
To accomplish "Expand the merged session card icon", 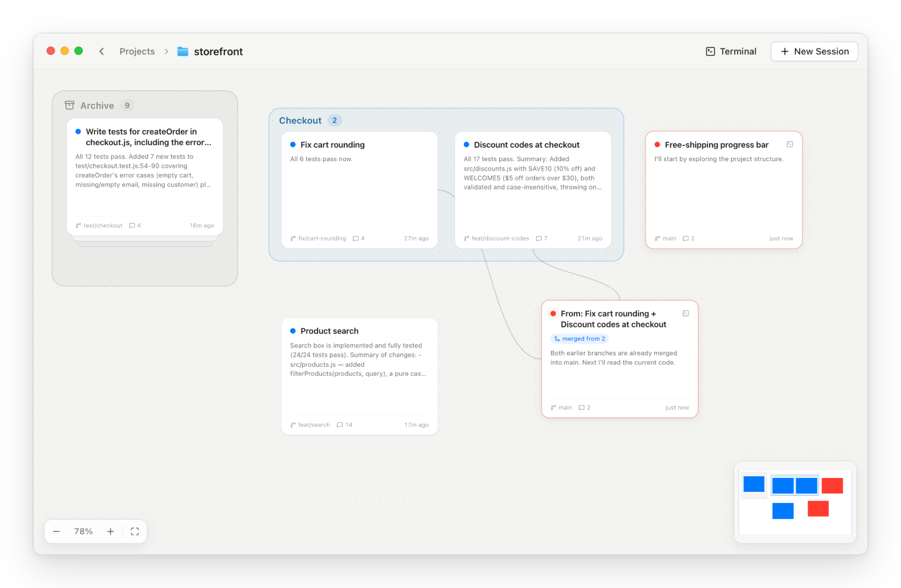I will 686,313.
